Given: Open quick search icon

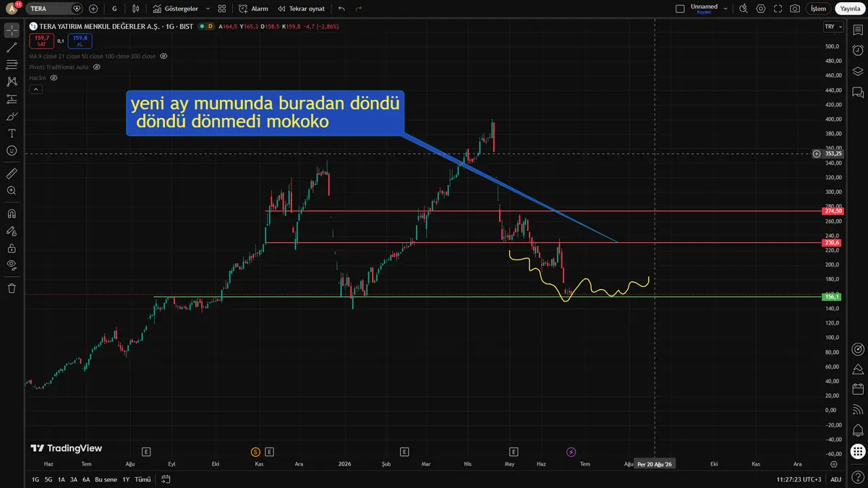Looking at the screenshot, I should point(744,9).
